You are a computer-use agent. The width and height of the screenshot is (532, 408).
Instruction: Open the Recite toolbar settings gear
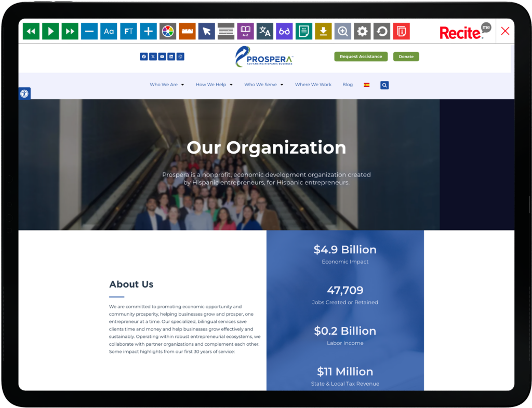[x=362, y=31]
